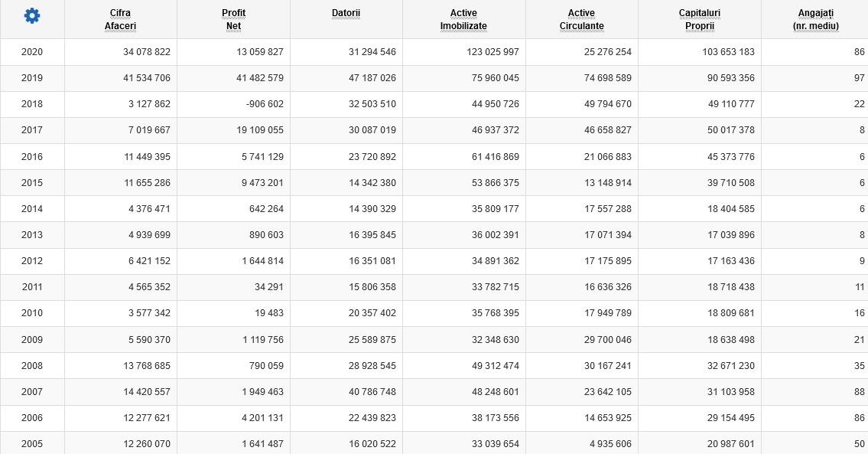Click the 2005 current assets 4 935 606
Viewport: 868px width, 454px height.
coord(610,443)
